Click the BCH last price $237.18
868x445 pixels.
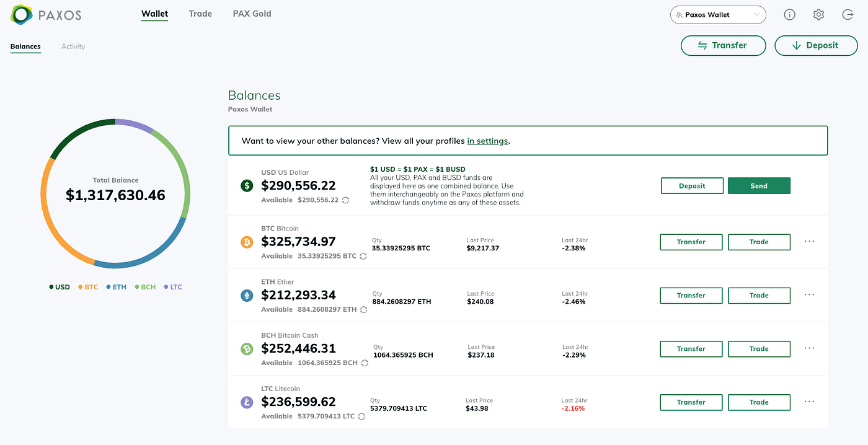pos(481,355)
